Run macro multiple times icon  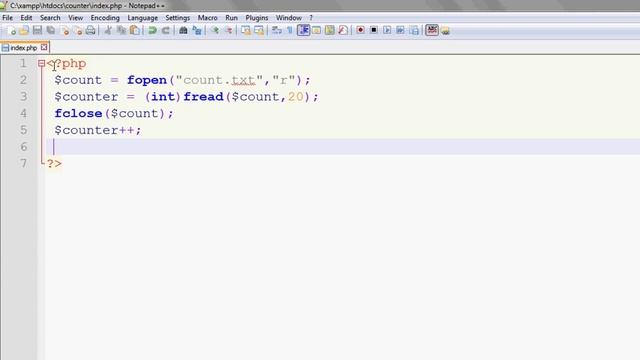[400, 30]
